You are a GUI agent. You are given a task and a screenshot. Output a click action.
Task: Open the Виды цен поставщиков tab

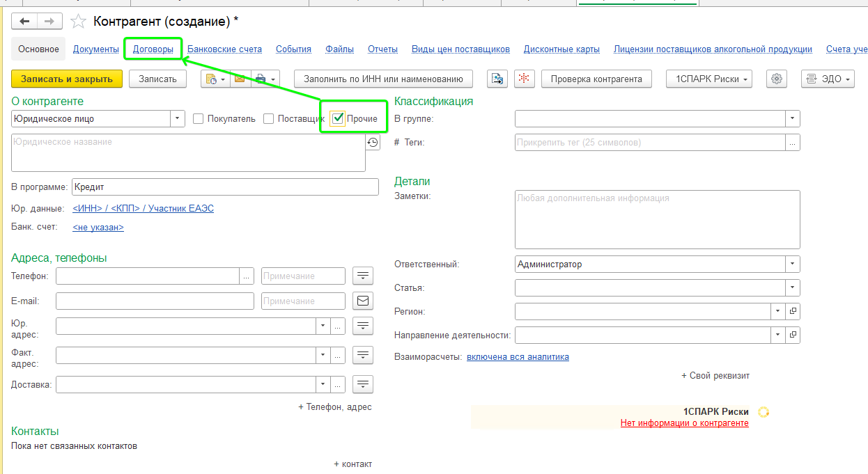(x=461, y=49)
